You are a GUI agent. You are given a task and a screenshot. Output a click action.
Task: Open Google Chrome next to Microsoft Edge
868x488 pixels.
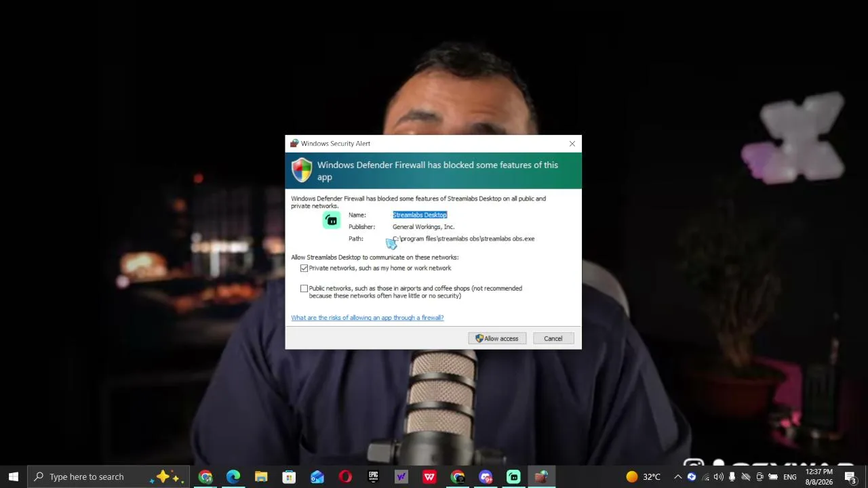tap(205, 476)
